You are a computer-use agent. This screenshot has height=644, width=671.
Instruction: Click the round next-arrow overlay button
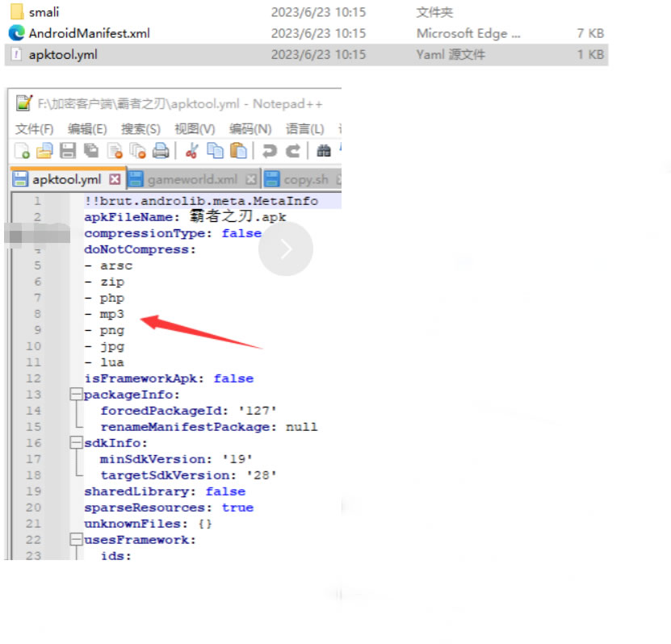tap(286, 249)
